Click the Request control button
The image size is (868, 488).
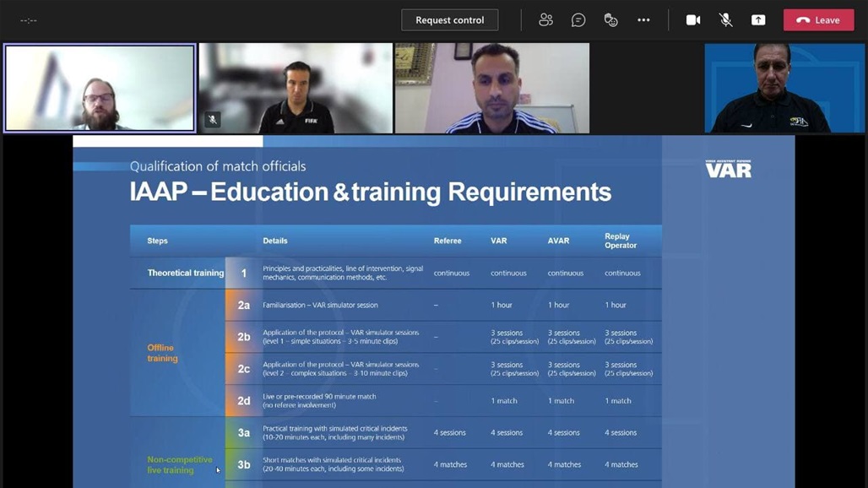point(449,20)
